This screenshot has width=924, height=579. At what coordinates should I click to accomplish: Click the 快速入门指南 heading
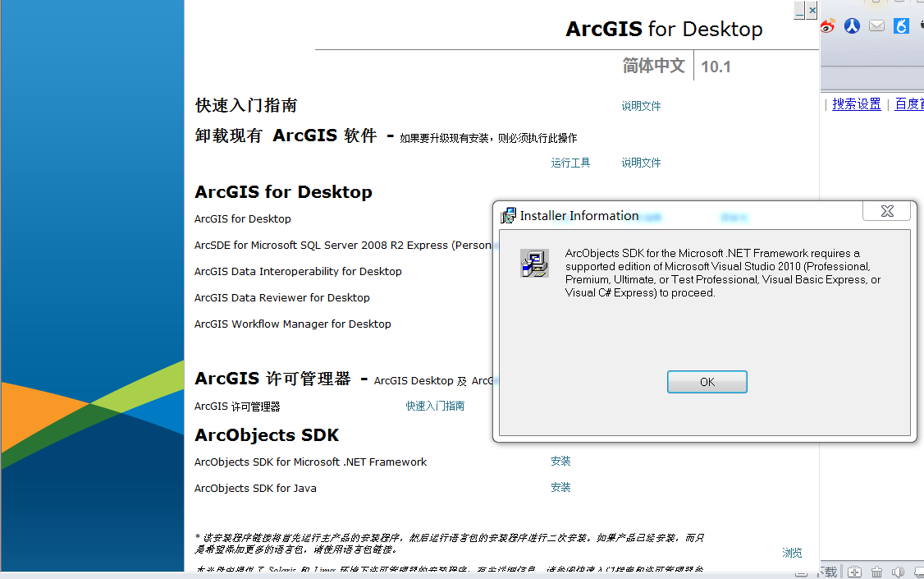coord(246,105)
